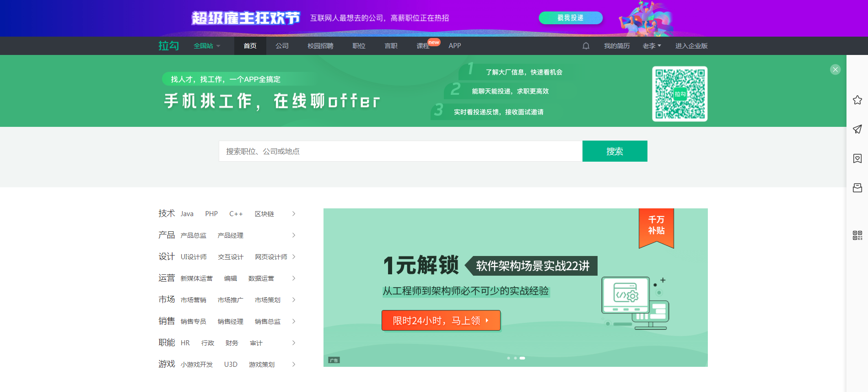Image resolution: width=868 pixels, height=392 pixels.
Task: Expand the 职能 category arrow
Action: point(294,343)
